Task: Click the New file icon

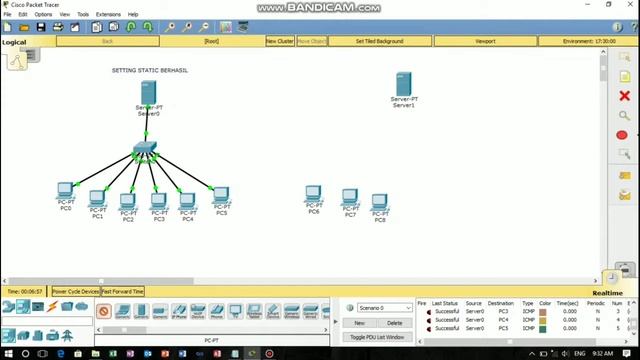Action: coord(8,27)
